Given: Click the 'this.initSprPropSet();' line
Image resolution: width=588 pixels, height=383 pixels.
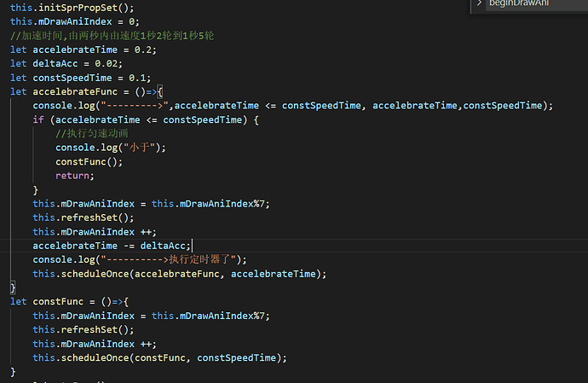Looking at the screenshot, I should click(72, 8).
